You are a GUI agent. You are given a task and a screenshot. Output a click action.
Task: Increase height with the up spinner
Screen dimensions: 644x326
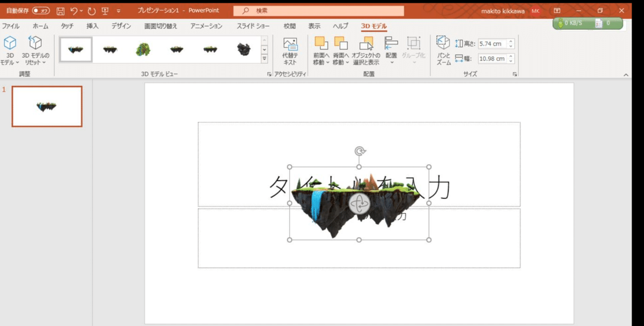point(510,42)
